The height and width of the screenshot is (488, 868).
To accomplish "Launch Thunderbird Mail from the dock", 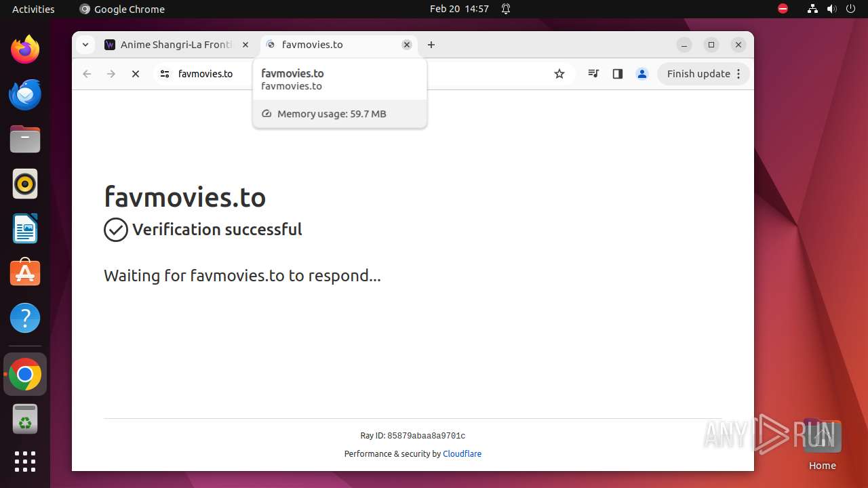I will [25, 94].
